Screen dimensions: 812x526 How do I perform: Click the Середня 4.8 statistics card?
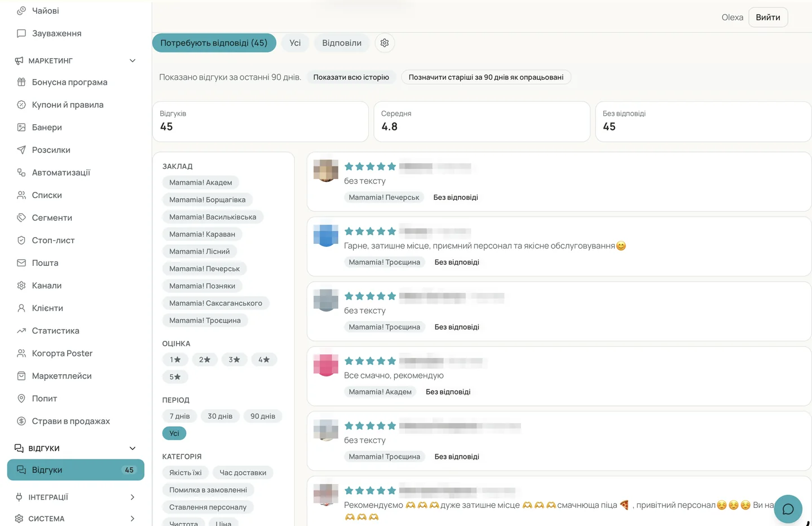point(482,121)
